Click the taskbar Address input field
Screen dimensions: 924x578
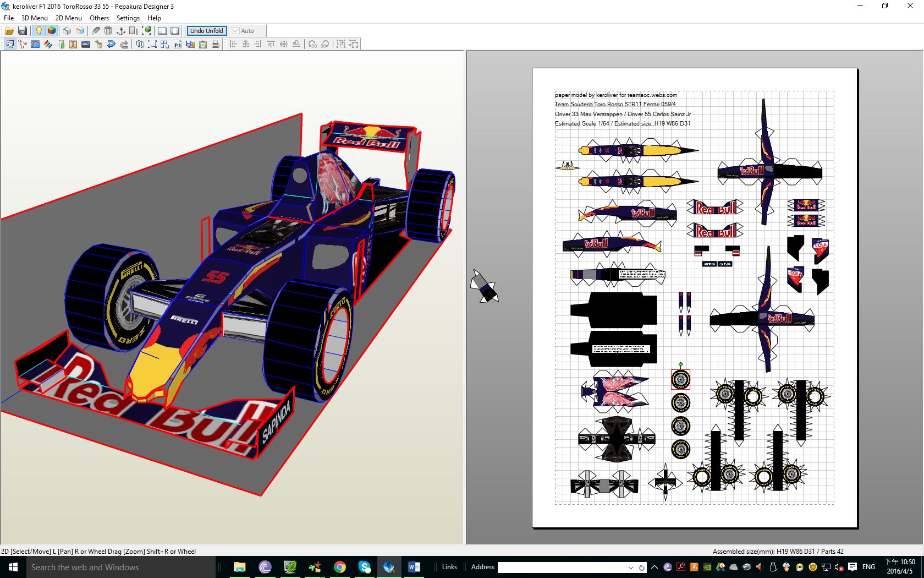pos(561,567)
